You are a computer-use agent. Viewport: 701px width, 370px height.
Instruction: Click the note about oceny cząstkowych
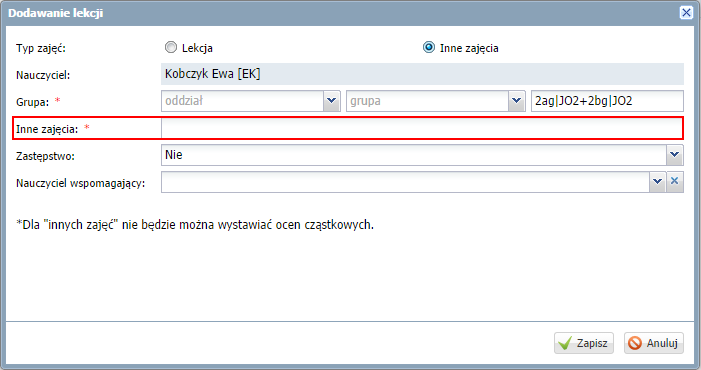pyautogui.click(x=195, y=225)
